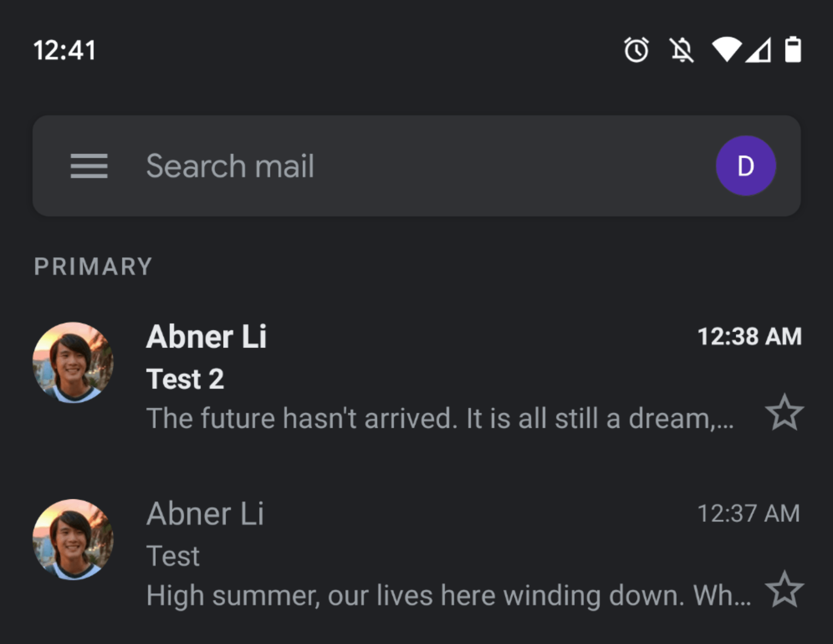Open the email with subject Test
833x644 pixels.
coord(173,556)
